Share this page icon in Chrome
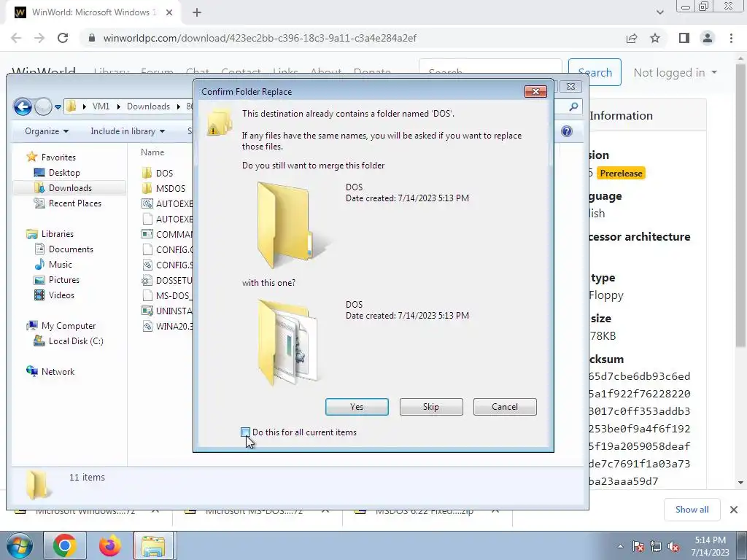This screenshot has width=747, height=560. coord(632,38)
